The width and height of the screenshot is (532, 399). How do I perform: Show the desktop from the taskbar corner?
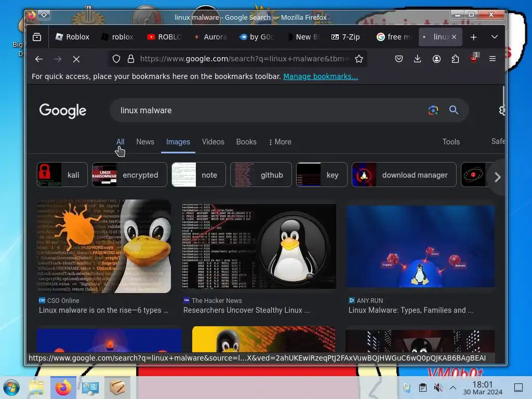[x=518, y=388]
